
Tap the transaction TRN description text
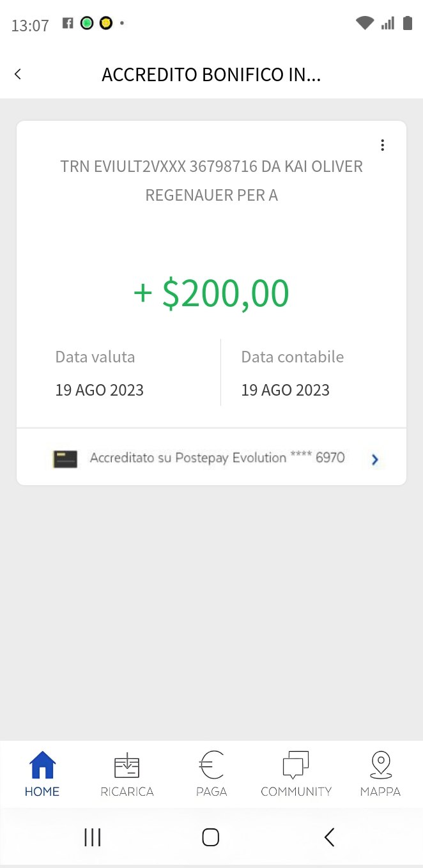211,181
